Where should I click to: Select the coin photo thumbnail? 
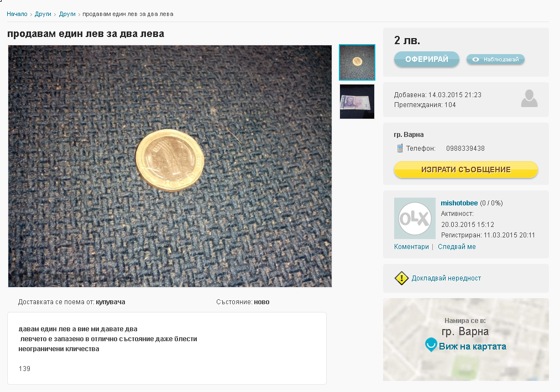tap(357, 62)
